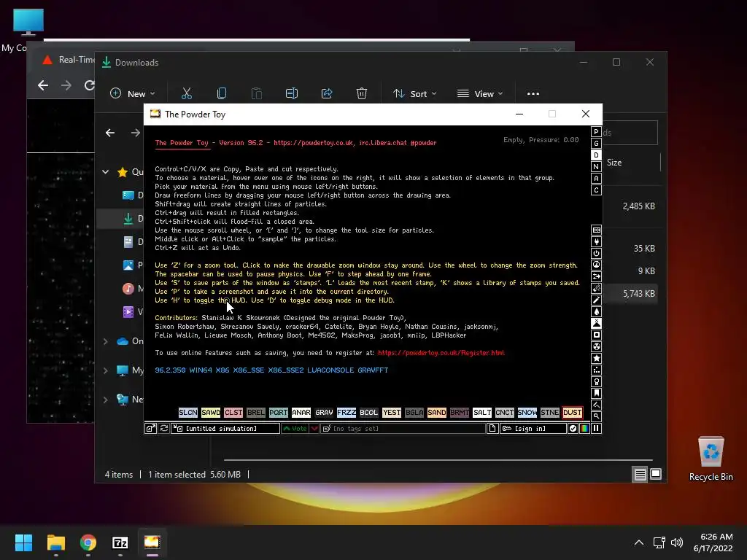Image resolution: width=747 pixels, height=560 pixels.
Task: Clear simulation with new page icon
Action: [x=492, y=429]
